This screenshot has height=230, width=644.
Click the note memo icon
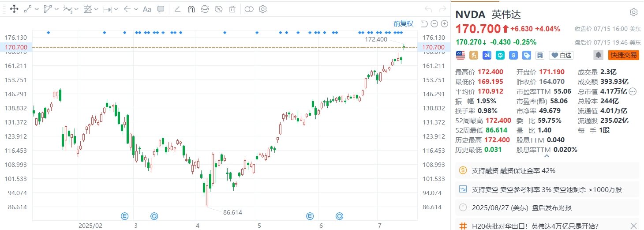point(540,55)
